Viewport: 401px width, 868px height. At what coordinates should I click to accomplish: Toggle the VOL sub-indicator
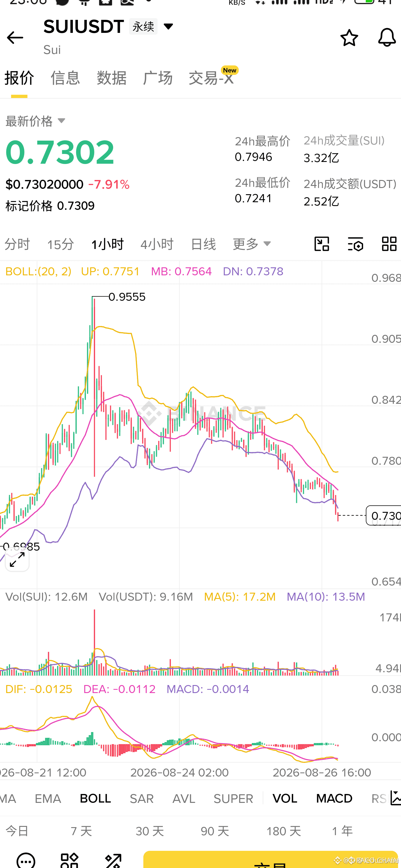[285, 799]
